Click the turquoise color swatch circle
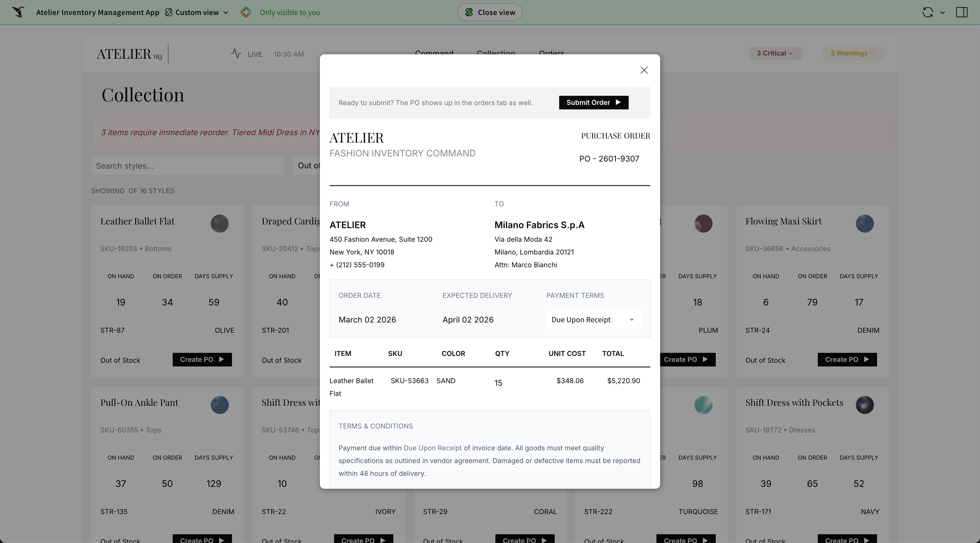The width and height of the screenshot is (980, 543). point(703,405)
